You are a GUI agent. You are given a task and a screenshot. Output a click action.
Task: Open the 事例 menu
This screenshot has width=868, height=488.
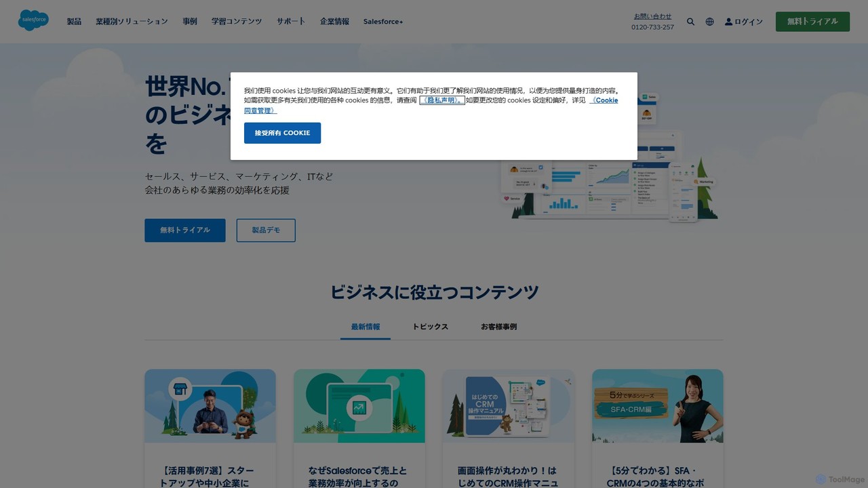tap(190, 22)
